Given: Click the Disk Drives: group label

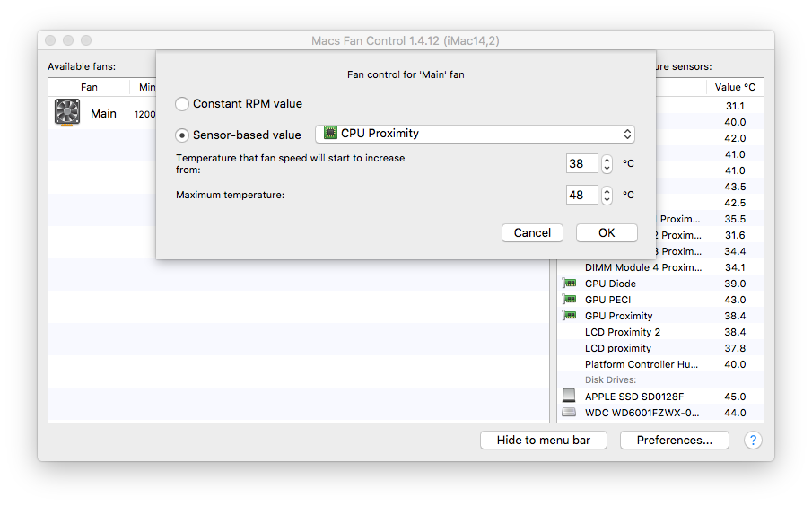Looking at the screenshot, I should pos(610,379).
